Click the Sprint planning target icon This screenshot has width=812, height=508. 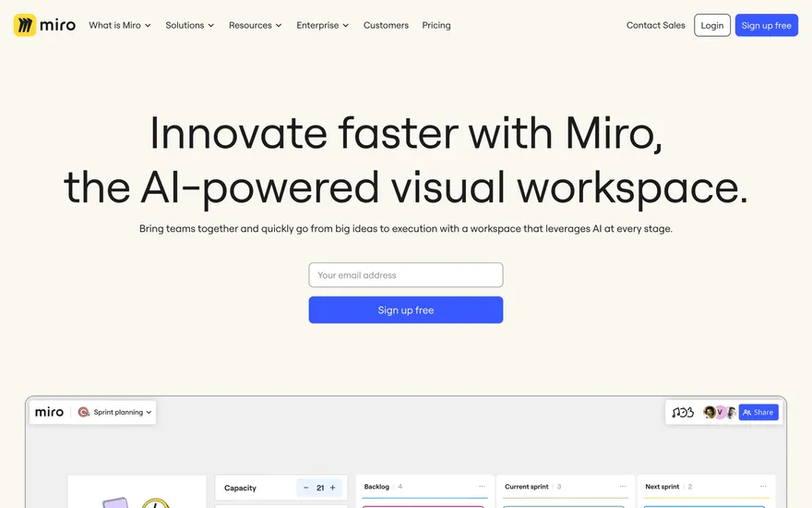83,412
